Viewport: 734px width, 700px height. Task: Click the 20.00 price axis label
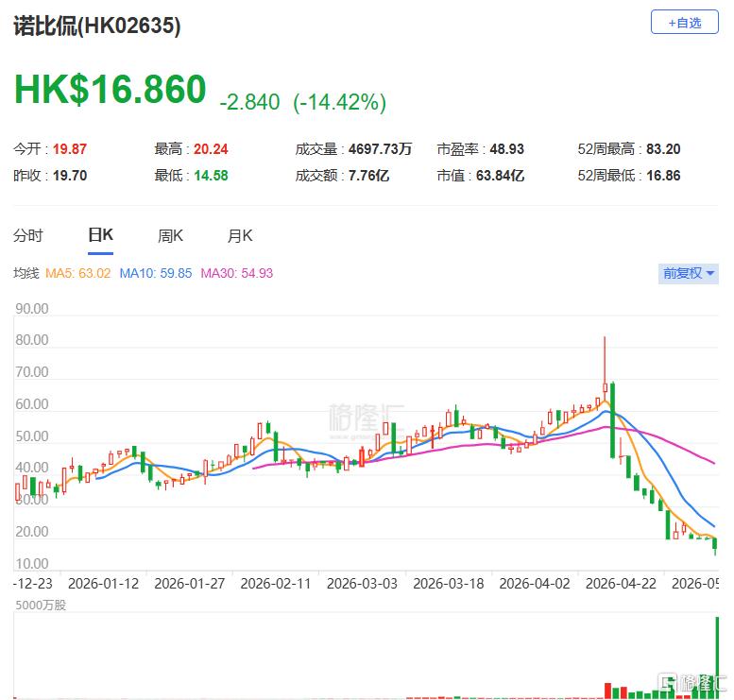coord(32,532)
